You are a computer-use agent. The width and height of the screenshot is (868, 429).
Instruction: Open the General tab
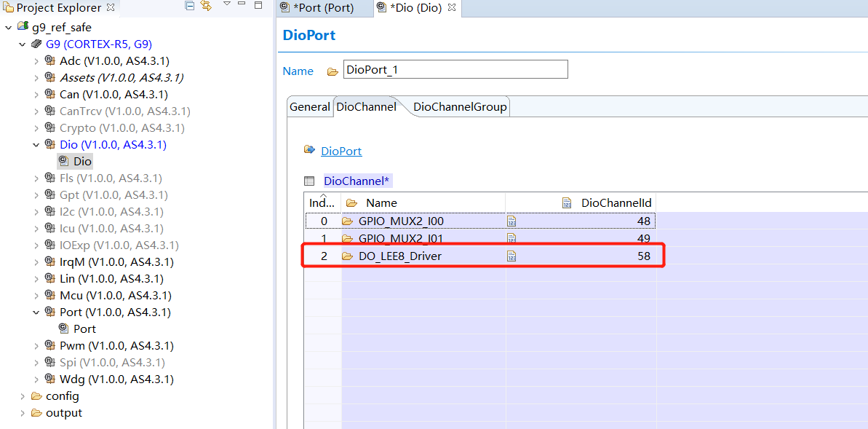tap(309, 107)
